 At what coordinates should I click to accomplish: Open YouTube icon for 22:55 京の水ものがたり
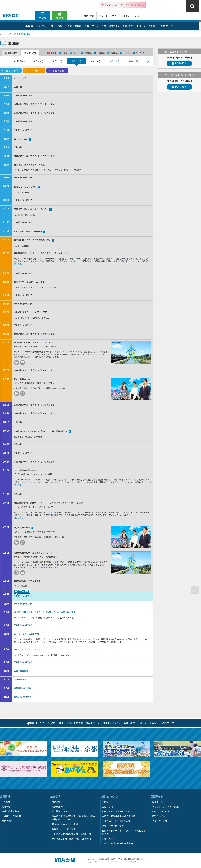23,572
